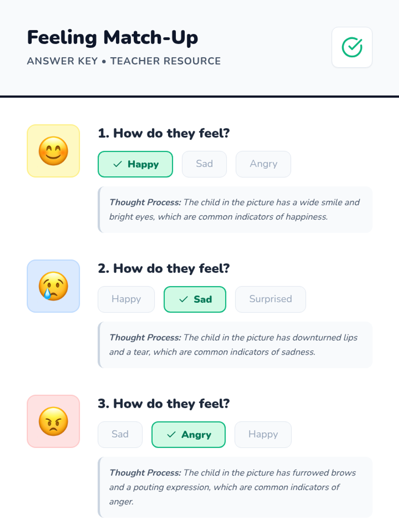Click the sadness thought process explanation

click(x=235, y=345)
